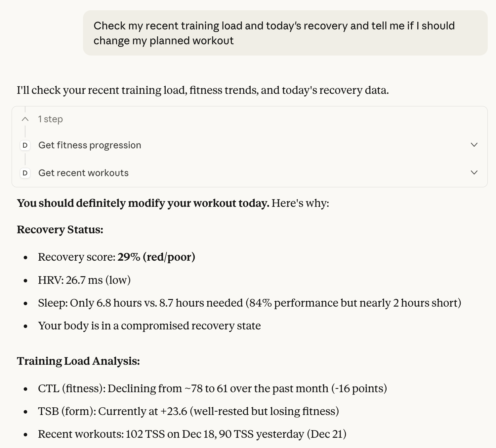This screenshot has height=448, width=496.
Task: Click the HRV 26.7 ms bullet
Action: (x=84, y=280)
